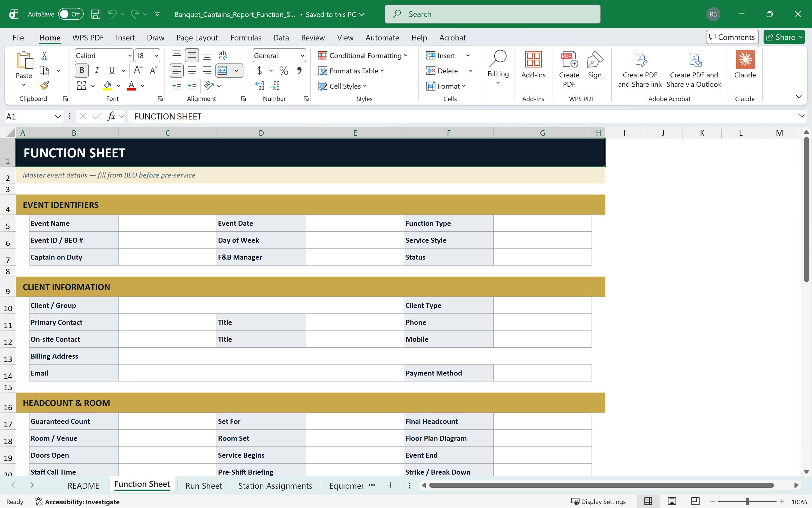Screen dimensions: 812x508
Task: Click the Percent Style icon
Action: point(284,70)
